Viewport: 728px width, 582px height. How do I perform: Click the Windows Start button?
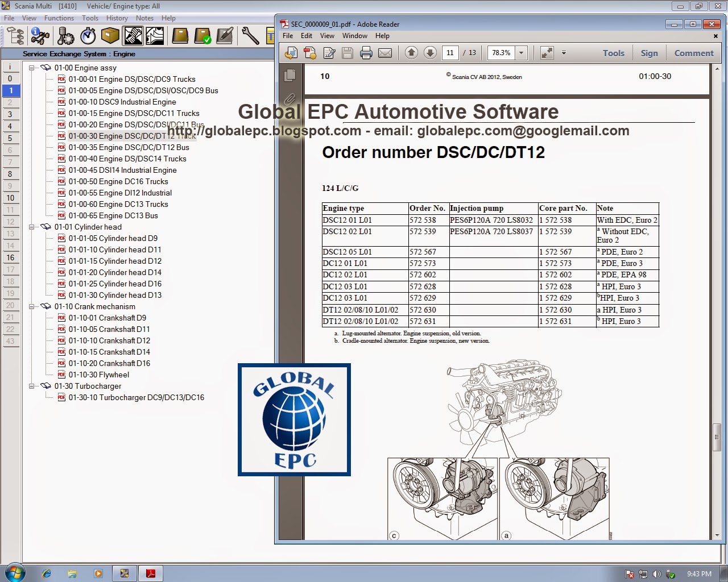[14, 573]
